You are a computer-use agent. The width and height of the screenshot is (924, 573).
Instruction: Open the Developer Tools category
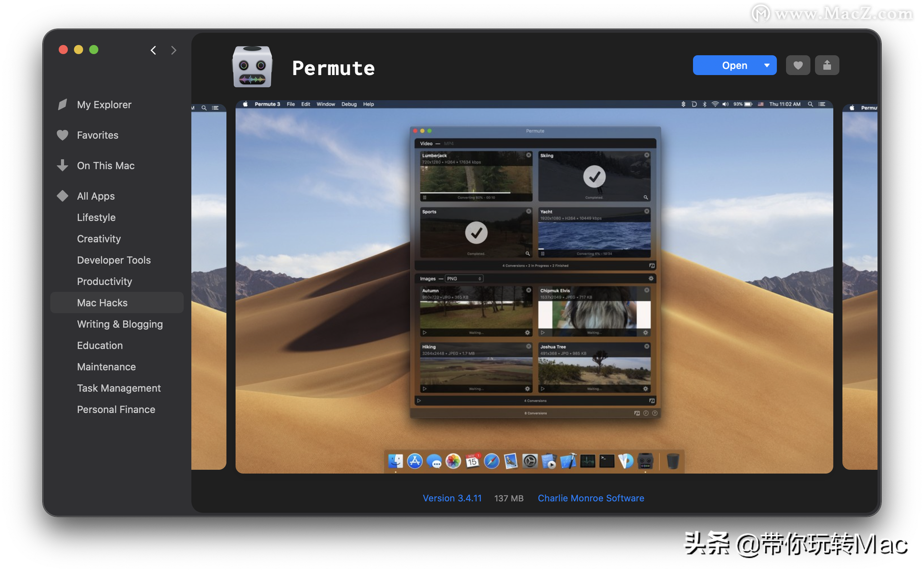coord(114,260)
